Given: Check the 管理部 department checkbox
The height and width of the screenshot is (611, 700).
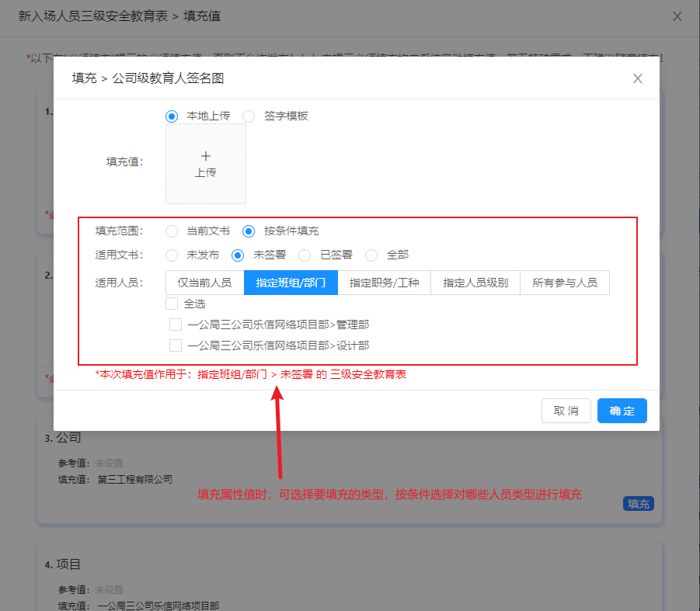Looking at the screenshot, I should (176, 325).
